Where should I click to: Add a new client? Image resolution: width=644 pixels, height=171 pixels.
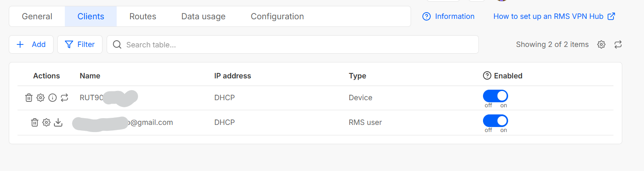point(31,44)
